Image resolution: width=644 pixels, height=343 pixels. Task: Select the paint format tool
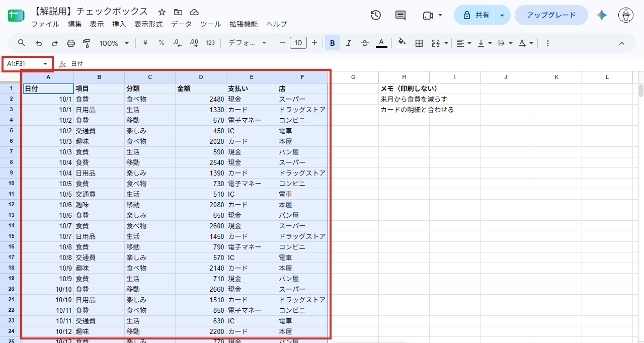(87, 43)
